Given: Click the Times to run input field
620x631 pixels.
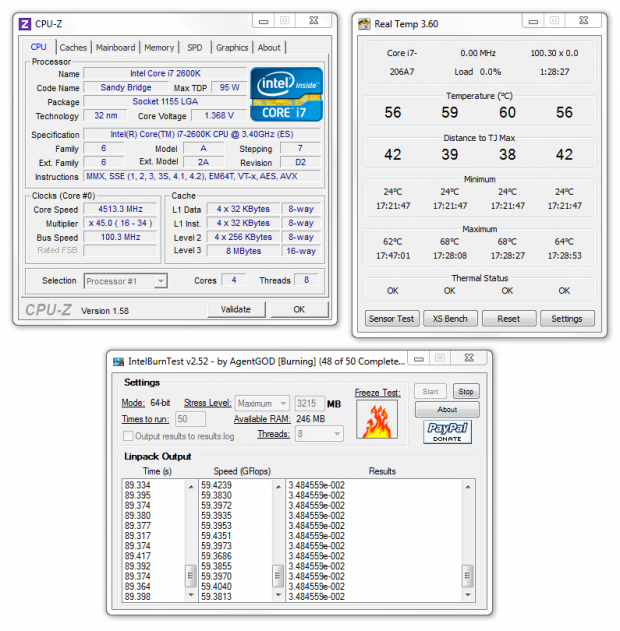Looking at the screenshot, I should tap(190, 419).
